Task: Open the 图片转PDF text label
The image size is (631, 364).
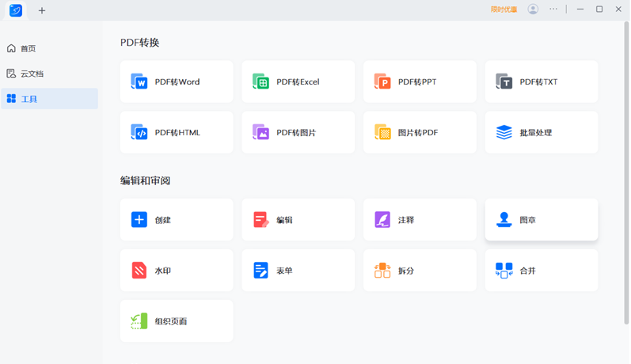Action: click(418, 132)
